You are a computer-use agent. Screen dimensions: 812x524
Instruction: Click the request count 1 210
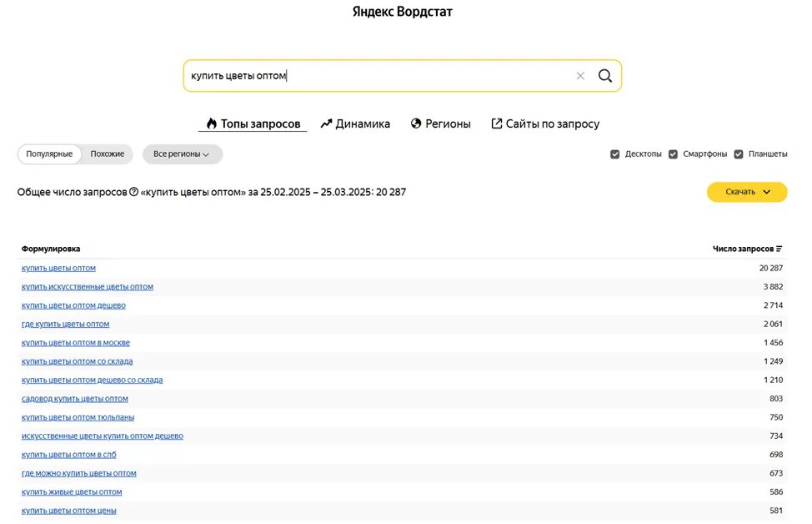[x=773, y=380]
